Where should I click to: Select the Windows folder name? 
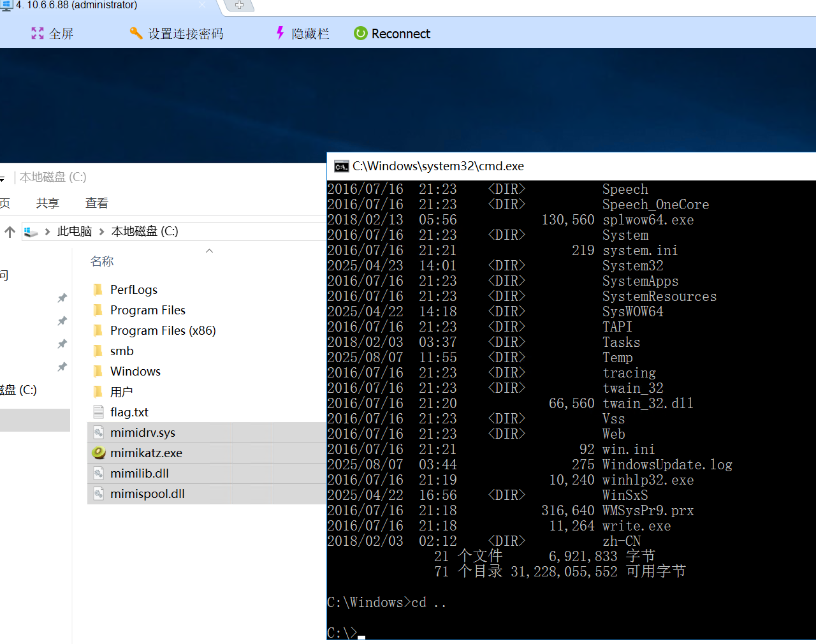135,371
